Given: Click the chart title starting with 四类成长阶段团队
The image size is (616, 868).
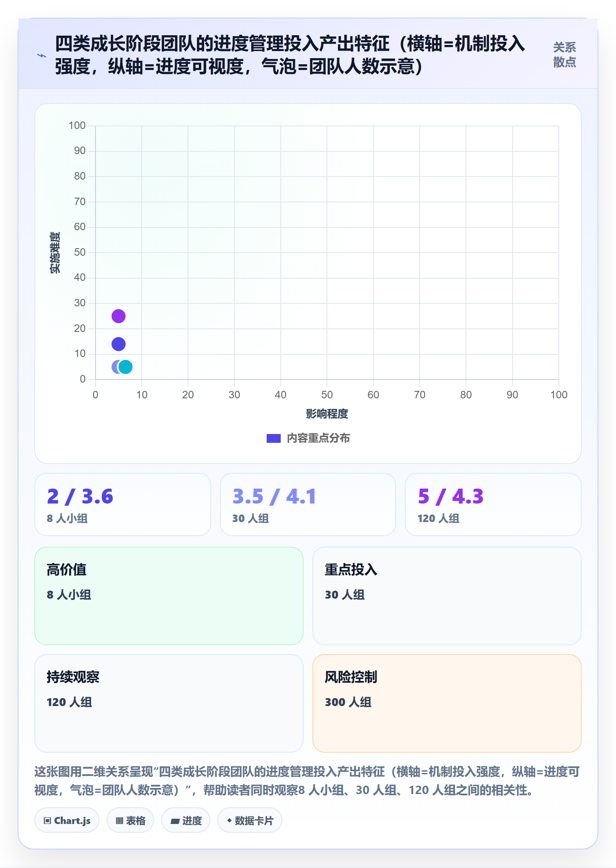Looking at the screenshot, I should pyautogui.click(x=290, y=55).
